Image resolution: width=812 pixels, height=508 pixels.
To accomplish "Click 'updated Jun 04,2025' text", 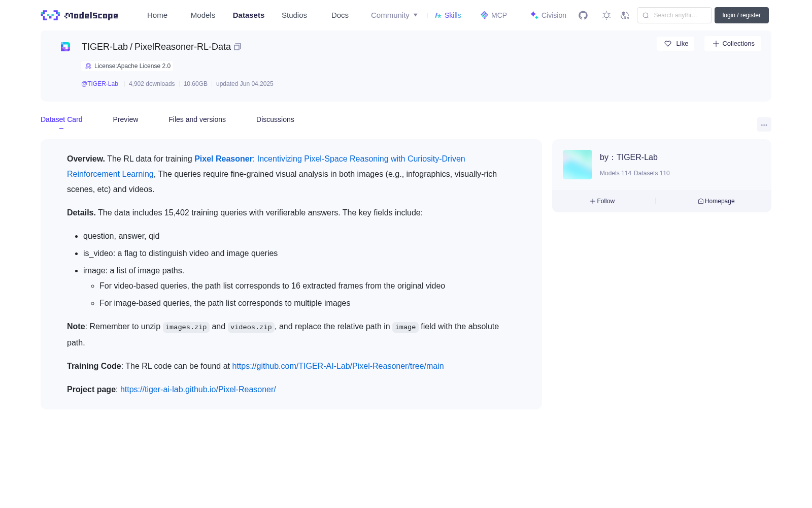I will pyautogui.click(x=245, y=84).
